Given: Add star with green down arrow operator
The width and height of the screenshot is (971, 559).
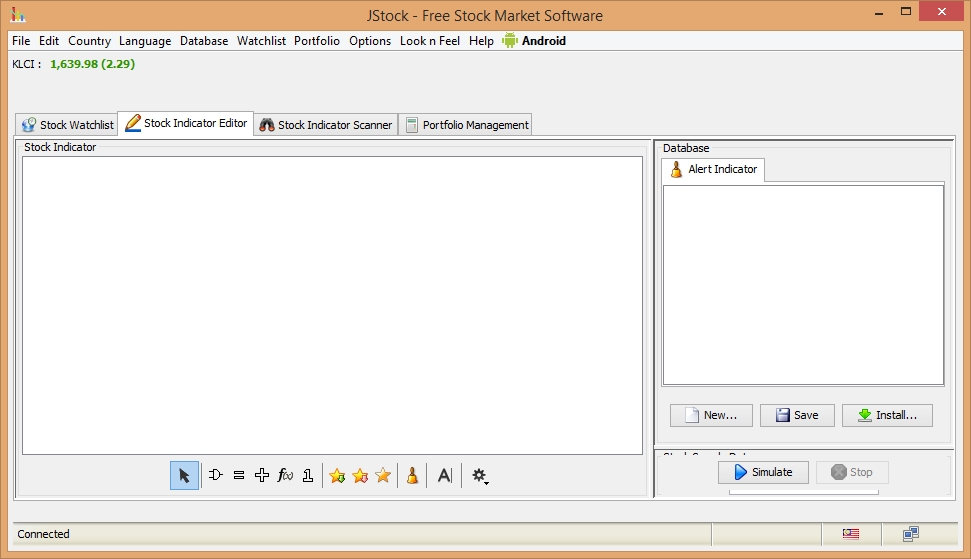Looking at the screenshot, I should [337, 475].
